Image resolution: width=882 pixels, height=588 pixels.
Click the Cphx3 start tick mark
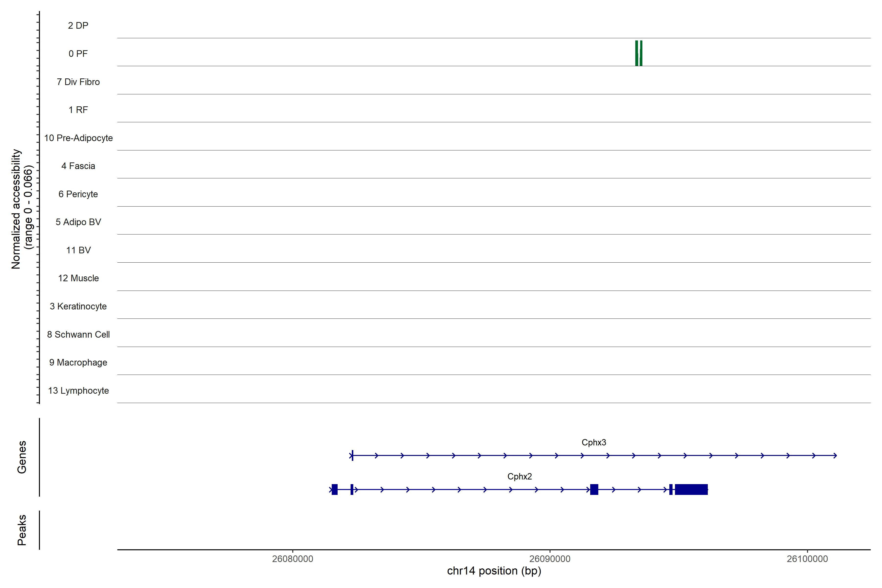coord(353,456)
